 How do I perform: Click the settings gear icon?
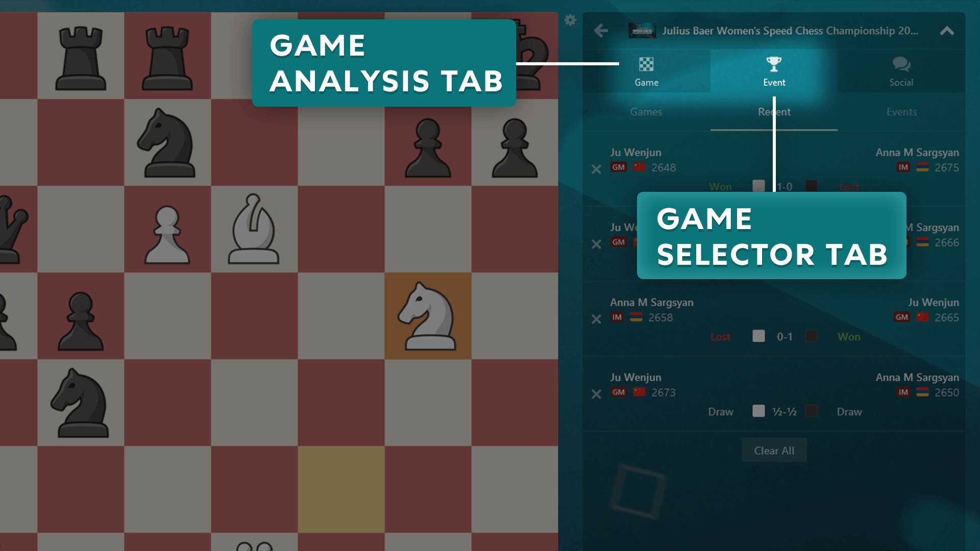pyautogui.click(x=571, y=19)
